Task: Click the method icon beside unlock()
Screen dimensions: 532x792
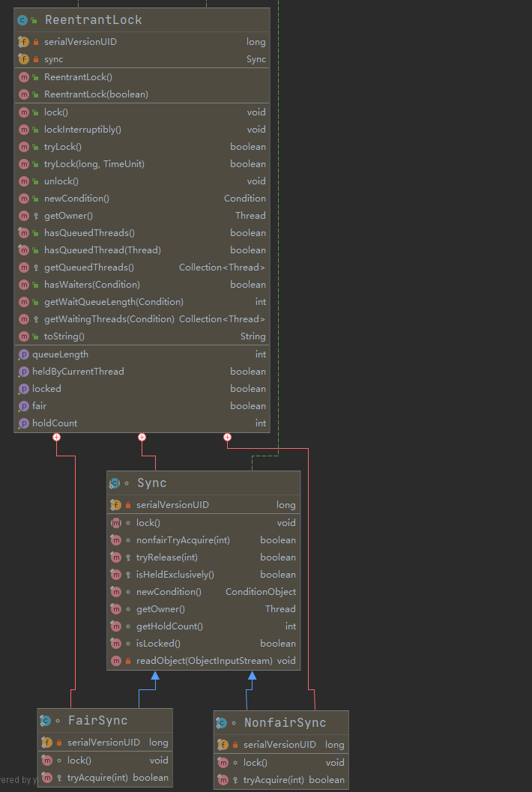Action: 23,181
